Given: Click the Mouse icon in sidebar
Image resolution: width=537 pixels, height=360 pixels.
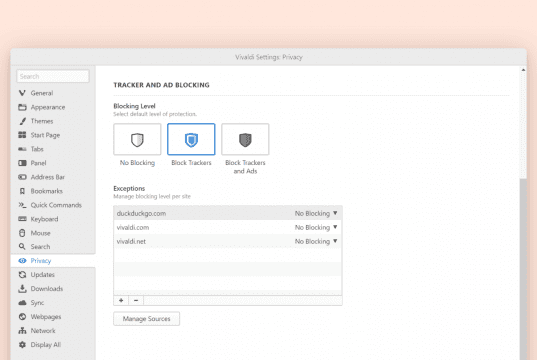Looking at the screenshot, I should [22, 233].
